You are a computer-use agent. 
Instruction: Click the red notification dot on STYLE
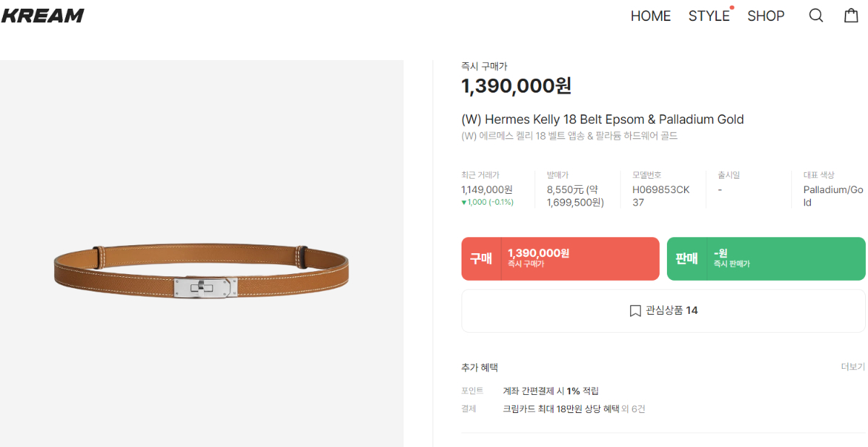(732, 8)
